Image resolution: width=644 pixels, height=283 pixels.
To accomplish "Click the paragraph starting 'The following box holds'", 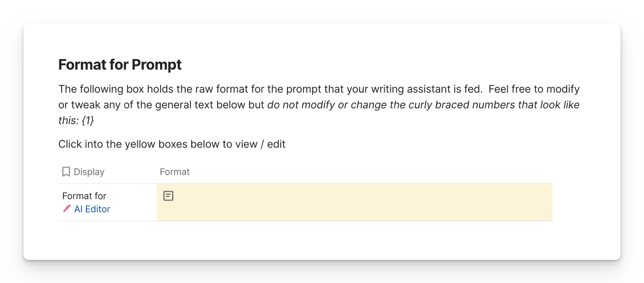I will click(x=319, y=105).
